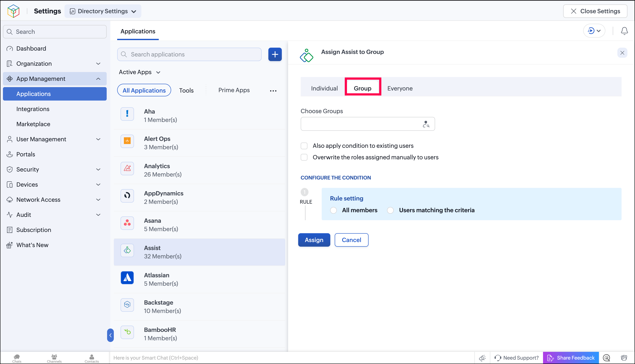Open the quick actions dropdown near the bell
Image resolution: width=635 pixels, height=364 pixels.
pos(594,31)
